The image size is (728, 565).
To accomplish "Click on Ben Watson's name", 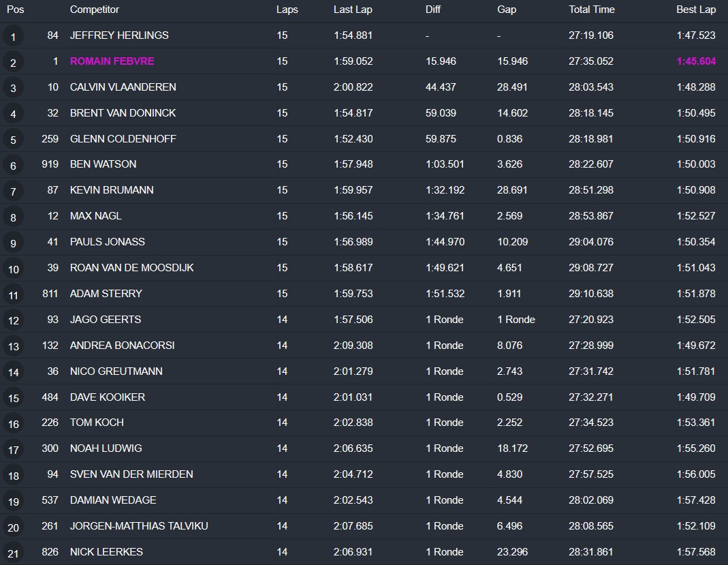I will pos(103,164).
